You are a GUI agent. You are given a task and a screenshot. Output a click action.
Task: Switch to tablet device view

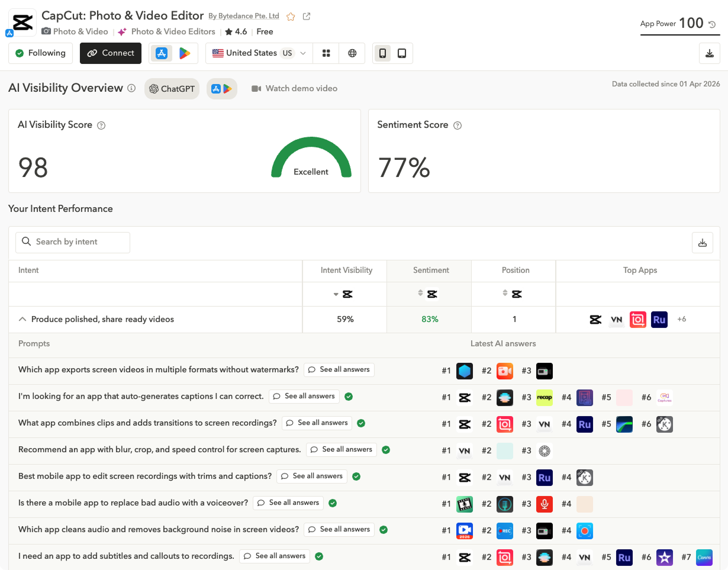[402, 53]
